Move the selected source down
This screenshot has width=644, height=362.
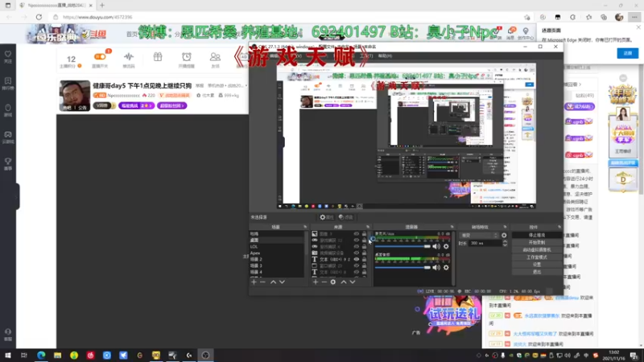353,282
